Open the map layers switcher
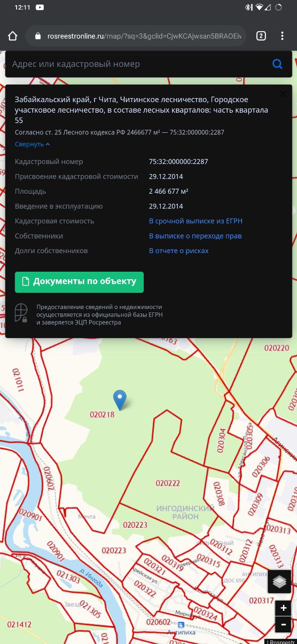Screen dimensions: 297x644 click(x=279, y=582)
